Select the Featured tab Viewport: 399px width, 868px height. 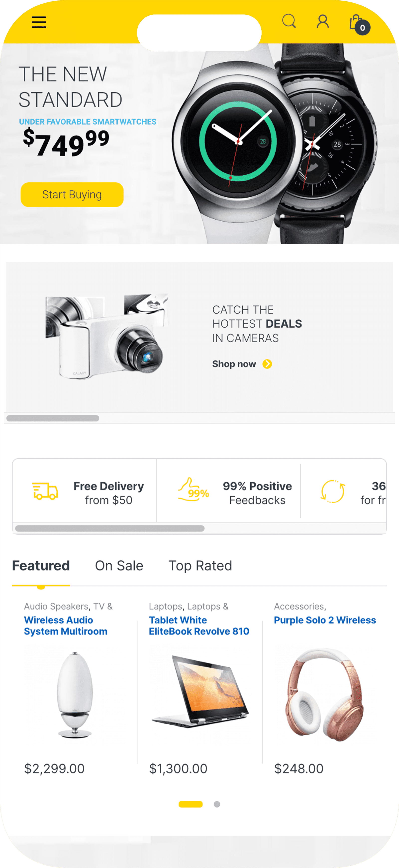pyautogui.click(x=41, y=566)
